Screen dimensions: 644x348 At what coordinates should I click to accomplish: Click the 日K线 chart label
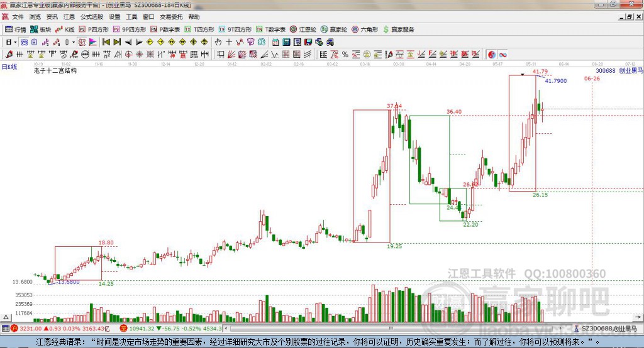pos(9,67)
